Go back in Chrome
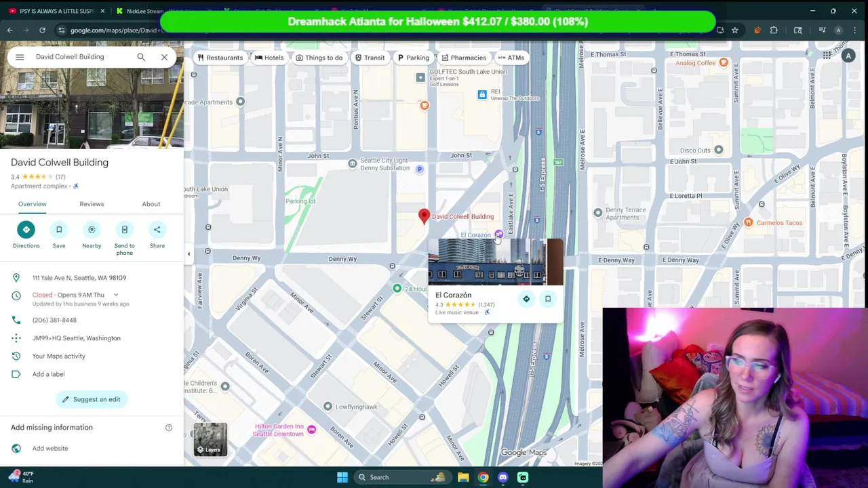Image resolution: width=868 pixels, height=488 pixels. [x=9, y=30]
